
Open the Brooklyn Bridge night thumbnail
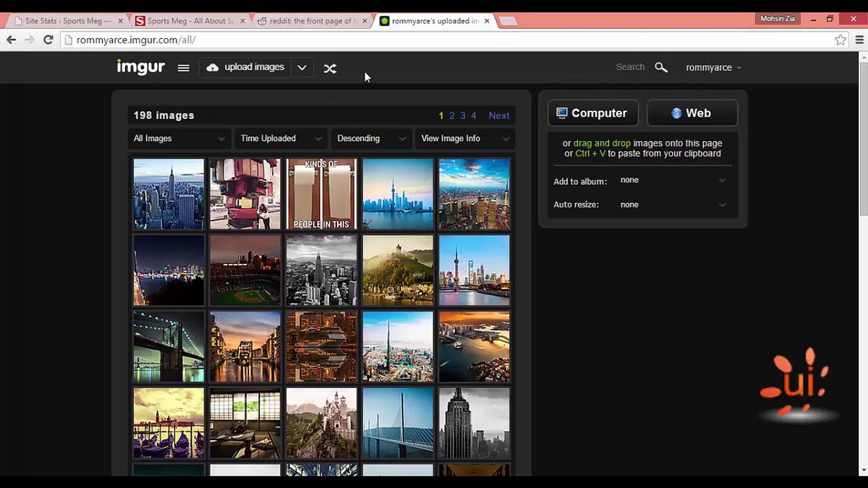(169, 347)
